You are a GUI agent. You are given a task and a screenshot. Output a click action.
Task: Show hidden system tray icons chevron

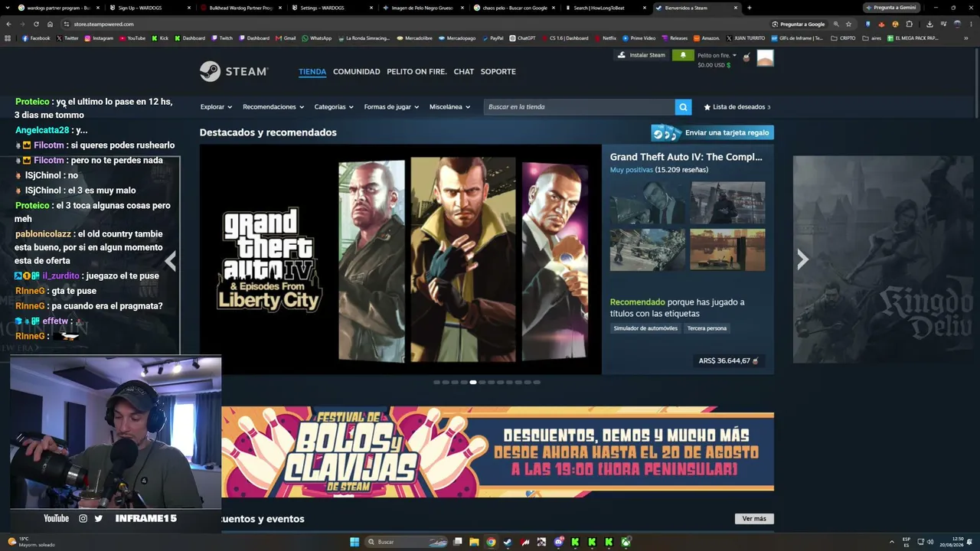point(891,542)
